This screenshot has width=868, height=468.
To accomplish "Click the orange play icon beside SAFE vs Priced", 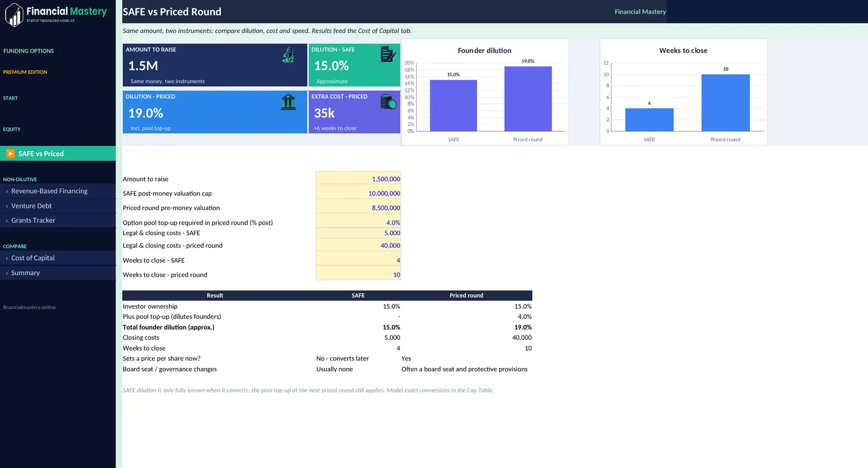I will pyautogui.click(x=10, y=154).
